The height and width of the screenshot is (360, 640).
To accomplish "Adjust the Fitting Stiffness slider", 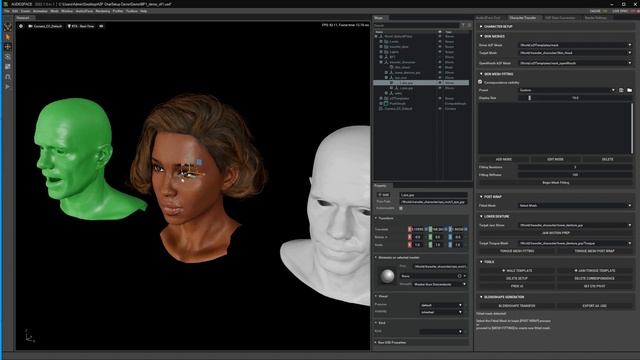I will point(575,175).
